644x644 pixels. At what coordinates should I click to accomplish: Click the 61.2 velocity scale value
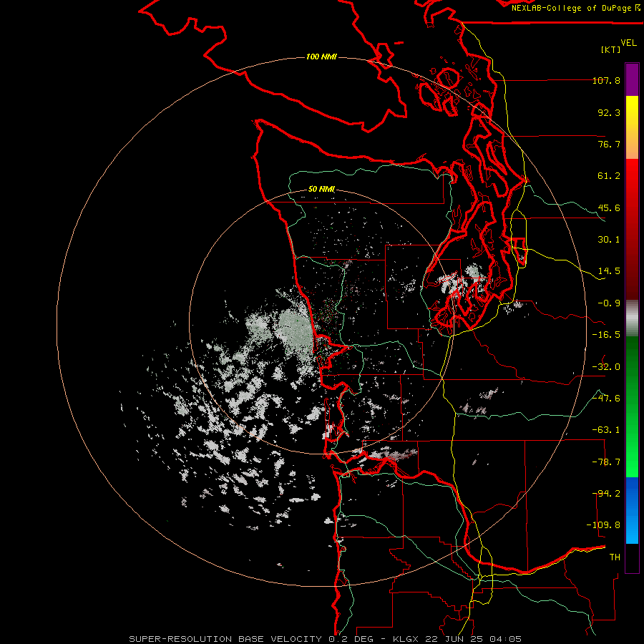coord(609,176)
